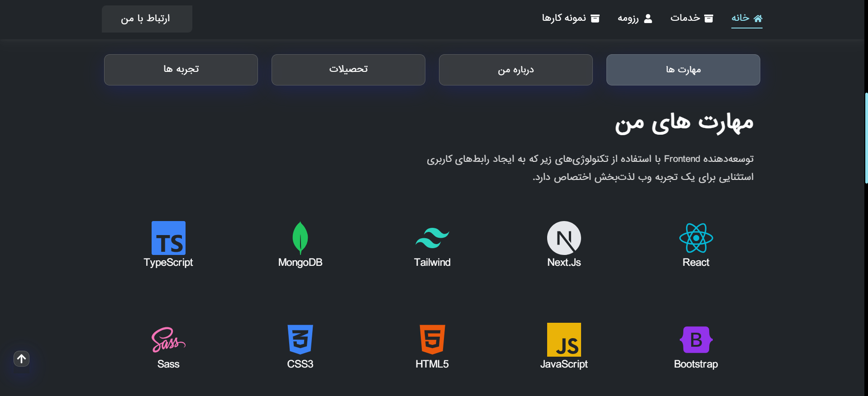Click the archive icon beside نمونه کارها
868x396 pixels.
click(x=595, y=18)
